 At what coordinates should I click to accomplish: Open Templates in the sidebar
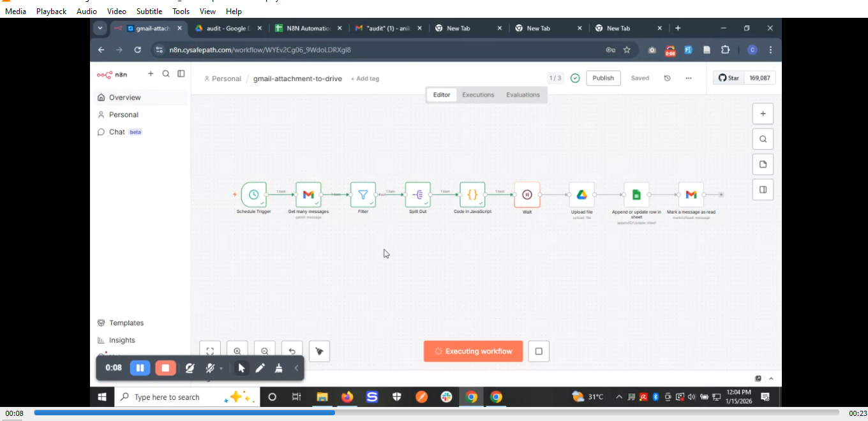coord(126,323)
